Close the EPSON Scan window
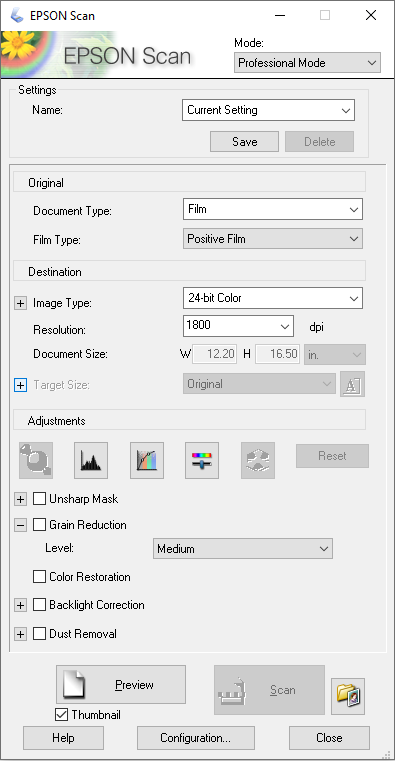The height and width of the screenshot is (761, 395). [x=371, y=15]
